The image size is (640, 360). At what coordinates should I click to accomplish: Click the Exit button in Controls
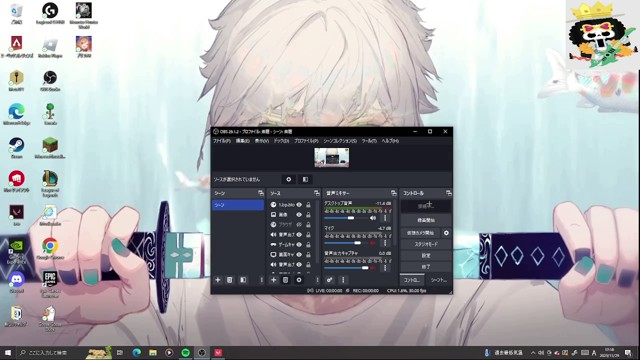[426, 267]
